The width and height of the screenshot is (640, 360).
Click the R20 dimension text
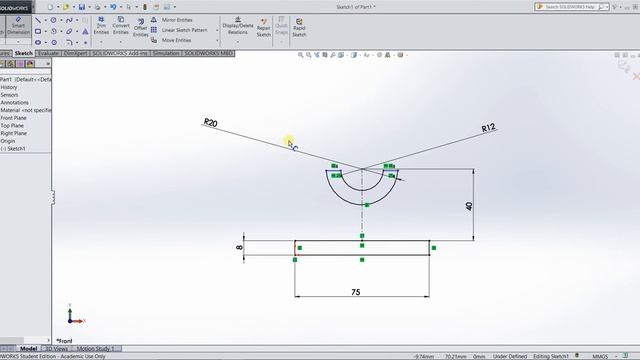tap(211, 122)
